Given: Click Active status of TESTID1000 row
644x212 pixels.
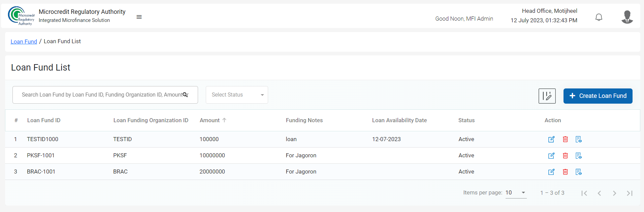Looking at the screenshot, I should pos(466,139).
